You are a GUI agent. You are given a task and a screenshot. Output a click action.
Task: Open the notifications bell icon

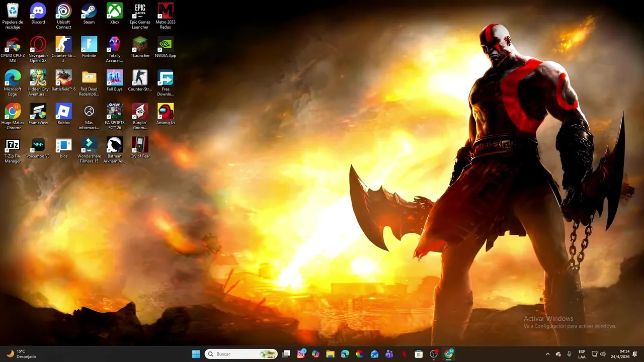click(x=635, y=354)
